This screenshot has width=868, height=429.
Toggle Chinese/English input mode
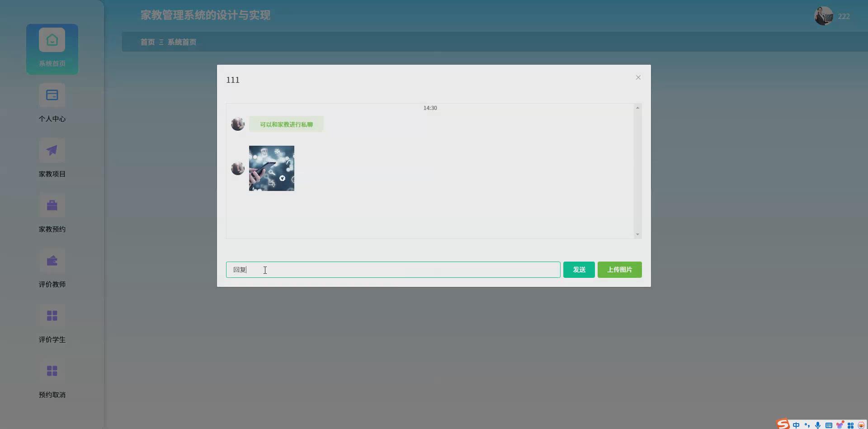click(796, 424)
